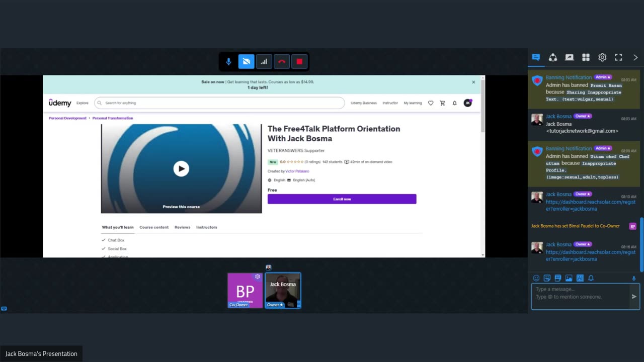Hang up with the red phone icon
The width and height of the screenshot is (644, 362).
pos(282,62)
